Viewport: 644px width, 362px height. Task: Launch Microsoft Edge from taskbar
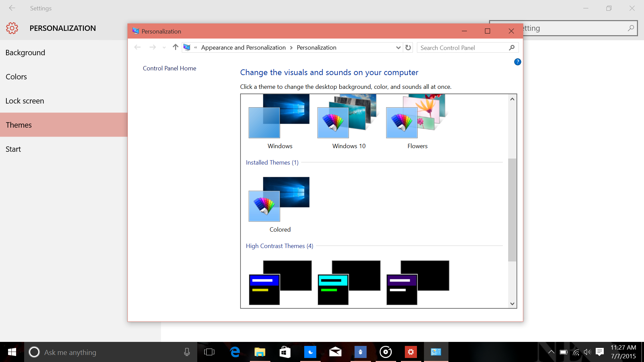235,352
